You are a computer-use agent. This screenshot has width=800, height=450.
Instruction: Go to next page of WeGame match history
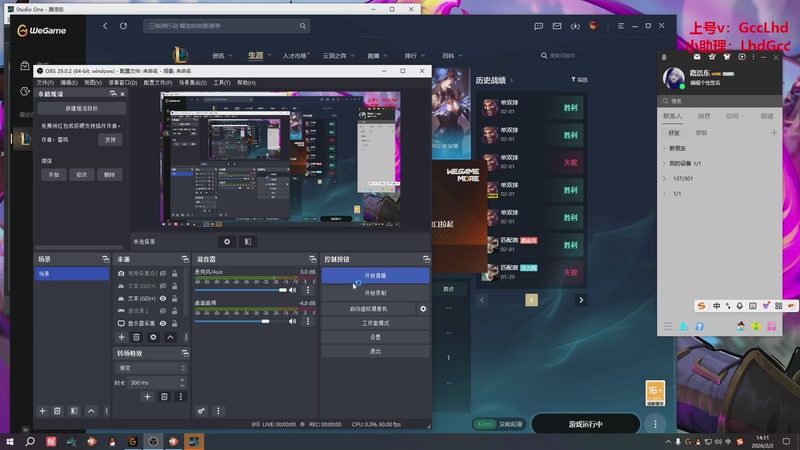[581, 300]
